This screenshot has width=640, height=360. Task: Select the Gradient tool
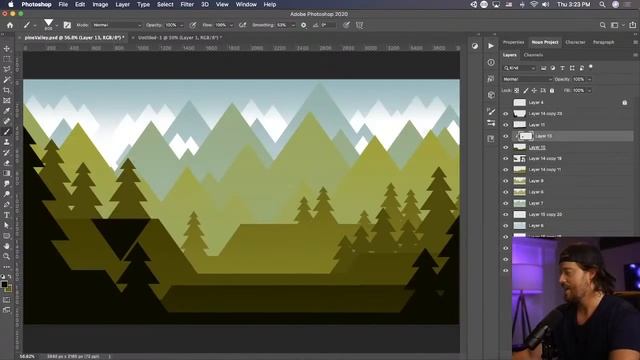[x=7, y=173]
